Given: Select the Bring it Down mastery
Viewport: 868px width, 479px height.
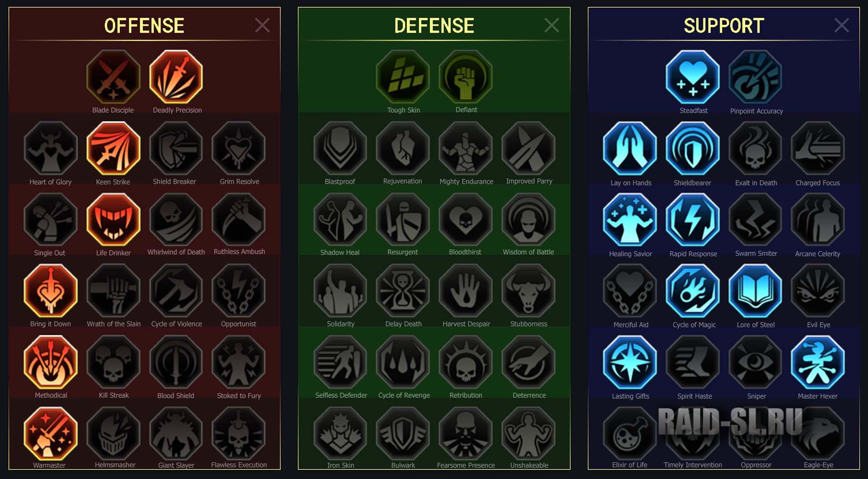Looking at the screenshot, I should (51, 291).
